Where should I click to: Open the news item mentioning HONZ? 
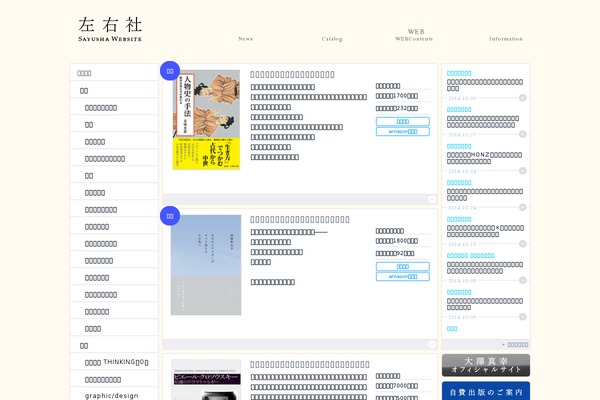pos(484,158)
